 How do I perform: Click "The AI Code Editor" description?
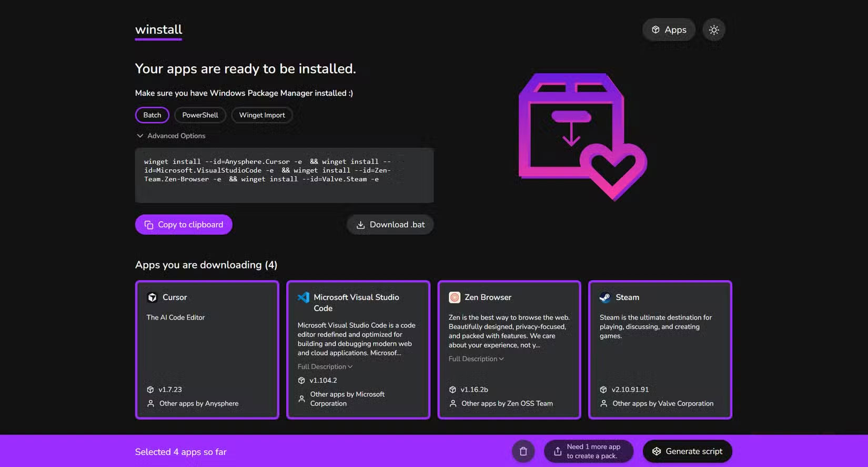coord(176,317)
